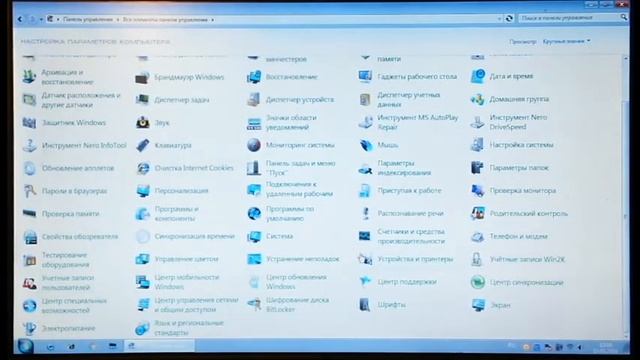Open the Защитник Windows icon
The image size is (640, 360).
coord(29,122)
